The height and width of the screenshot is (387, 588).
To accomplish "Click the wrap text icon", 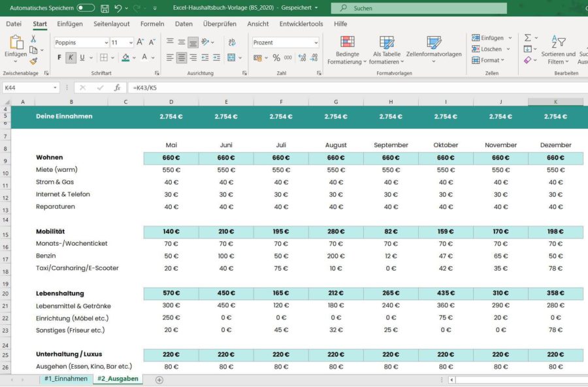I will coord(232,42).
